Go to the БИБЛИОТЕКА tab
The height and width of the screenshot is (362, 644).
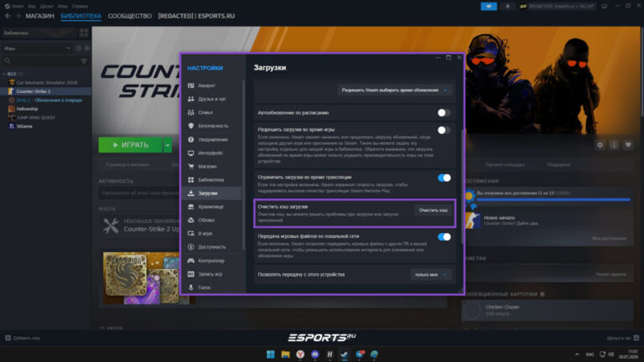[80, 16]
